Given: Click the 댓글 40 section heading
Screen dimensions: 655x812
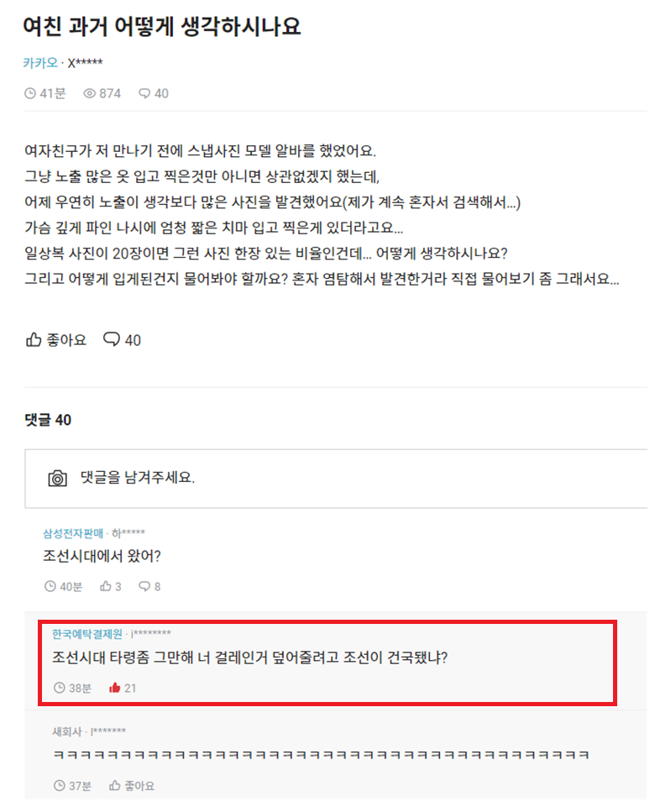Looking at the screenshot, I should click(x=48, y=420).
